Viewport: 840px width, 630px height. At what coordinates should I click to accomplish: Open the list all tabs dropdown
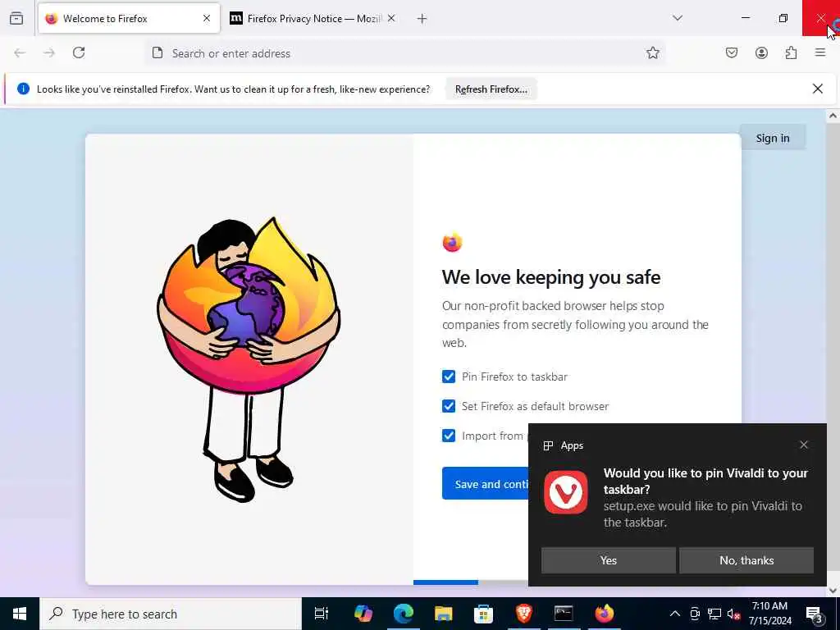[x=677, y=18]
